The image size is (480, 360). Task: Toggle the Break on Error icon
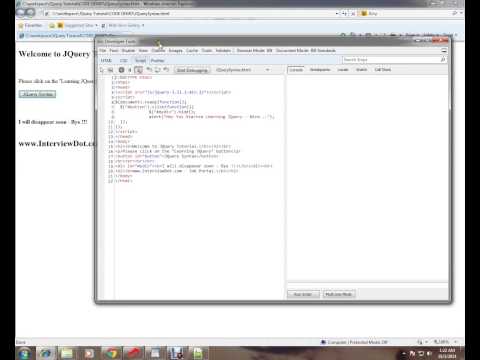[x=138, y=70]
